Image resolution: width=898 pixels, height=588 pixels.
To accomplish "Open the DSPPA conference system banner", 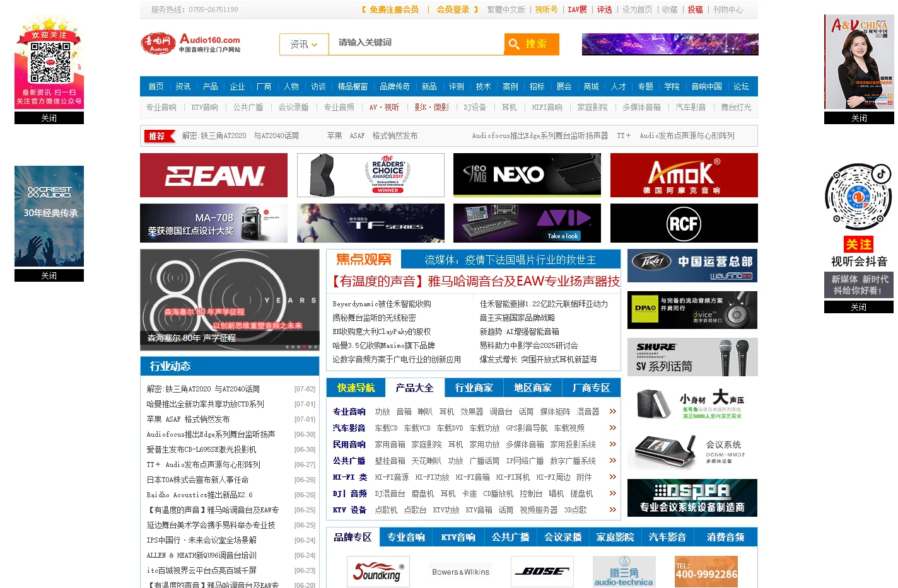I will 692,498.
